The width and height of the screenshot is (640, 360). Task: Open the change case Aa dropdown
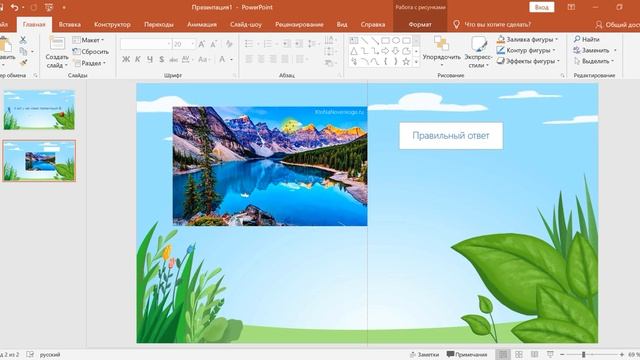coord(204,60)
